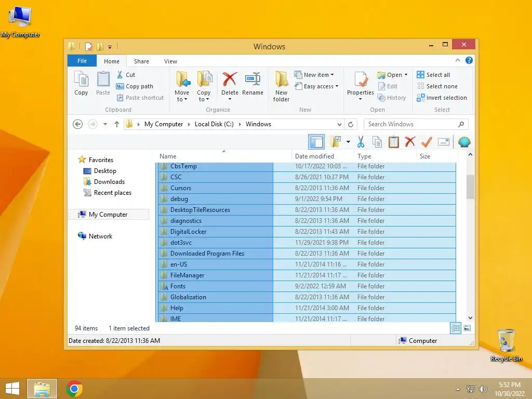Open the blue help question mark
This screenshot has width=532, height=399.
pyautogui.click(x=469, y=60)
